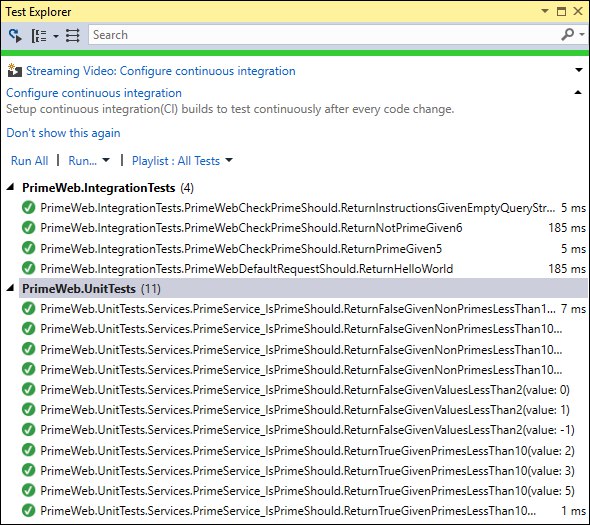Click passed icon of LessThan2(value: -1) test

click(28, 429)
